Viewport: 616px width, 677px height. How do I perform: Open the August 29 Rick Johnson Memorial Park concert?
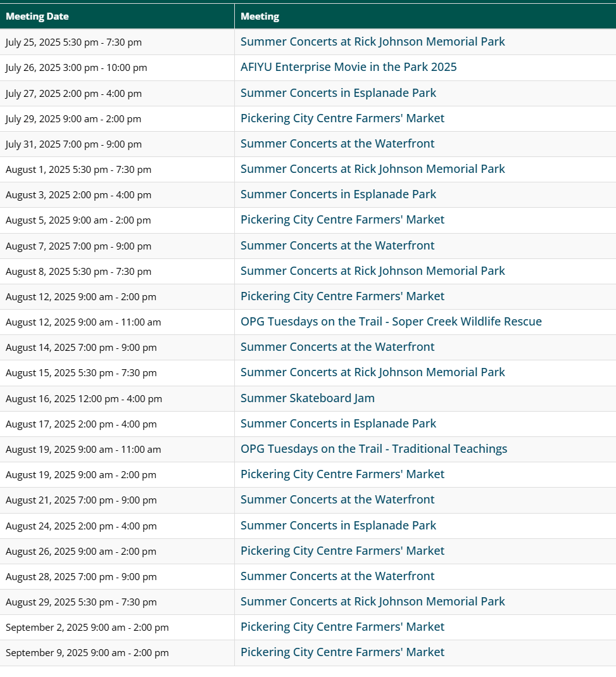pyautogui.click(x=372, y=602)
